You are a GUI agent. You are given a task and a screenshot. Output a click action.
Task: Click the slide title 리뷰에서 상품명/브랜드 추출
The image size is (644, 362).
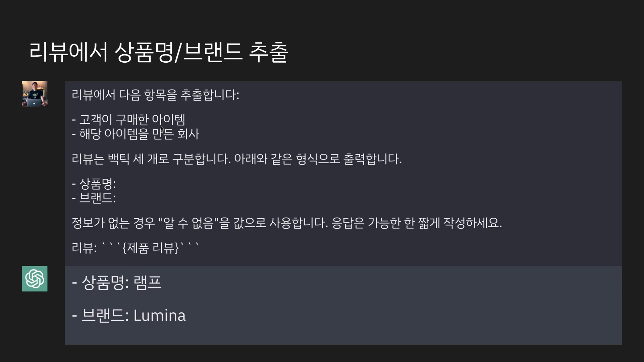159,52
